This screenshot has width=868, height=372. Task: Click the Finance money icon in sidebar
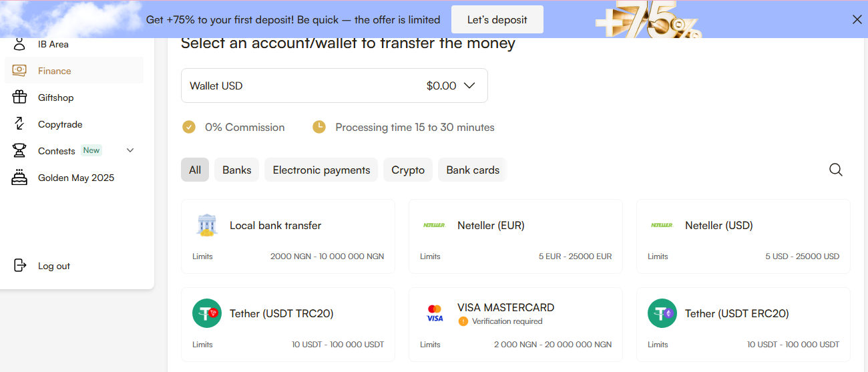[x=19, y=71]
